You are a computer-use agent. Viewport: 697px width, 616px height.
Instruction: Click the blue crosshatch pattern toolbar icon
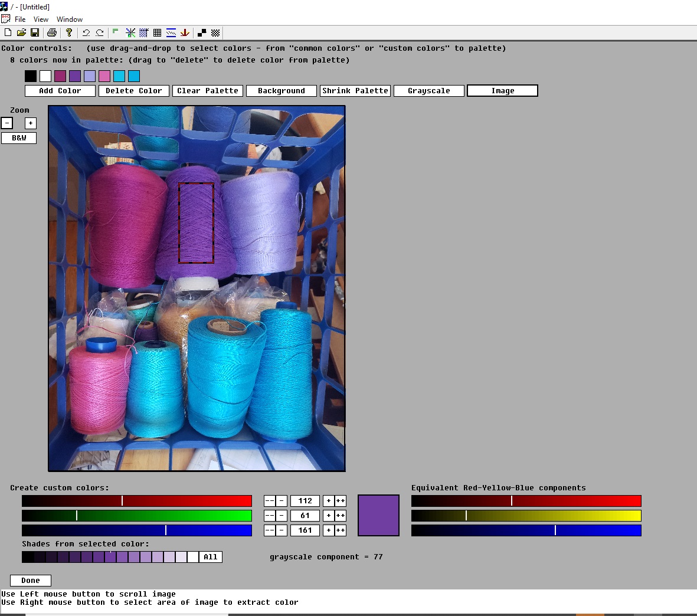143,33
